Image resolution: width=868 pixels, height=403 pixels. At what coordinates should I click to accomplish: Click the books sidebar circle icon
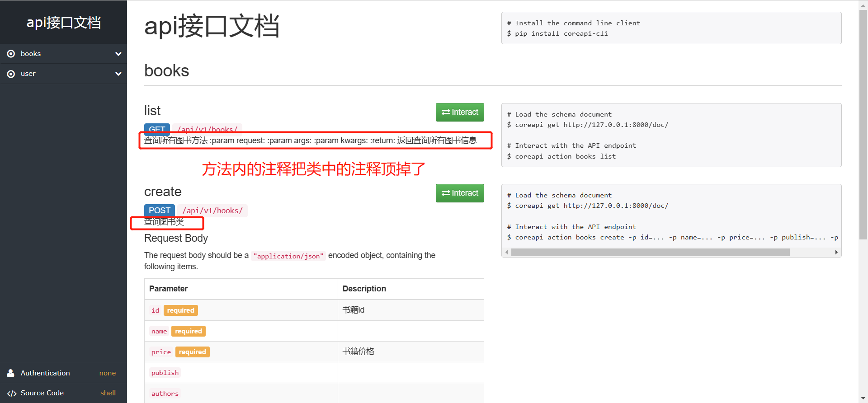[x=11, y=54]
